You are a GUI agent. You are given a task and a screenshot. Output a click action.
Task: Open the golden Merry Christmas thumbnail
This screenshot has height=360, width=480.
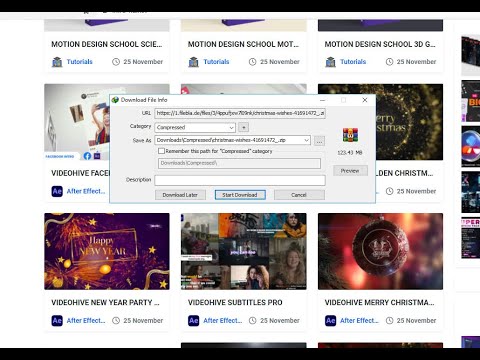[409, 122]
